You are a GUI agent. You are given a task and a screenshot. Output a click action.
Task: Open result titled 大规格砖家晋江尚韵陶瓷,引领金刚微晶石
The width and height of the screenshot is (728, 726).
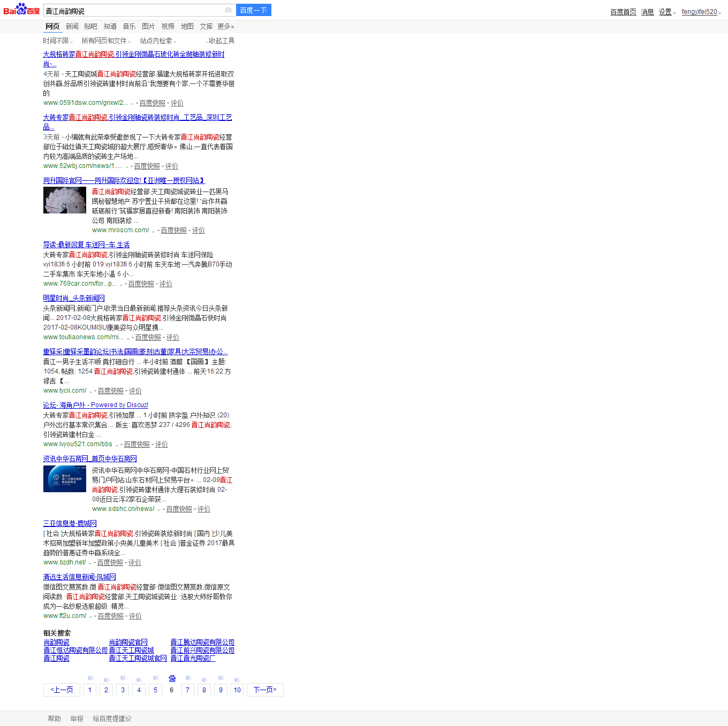[x=134, y=55]
